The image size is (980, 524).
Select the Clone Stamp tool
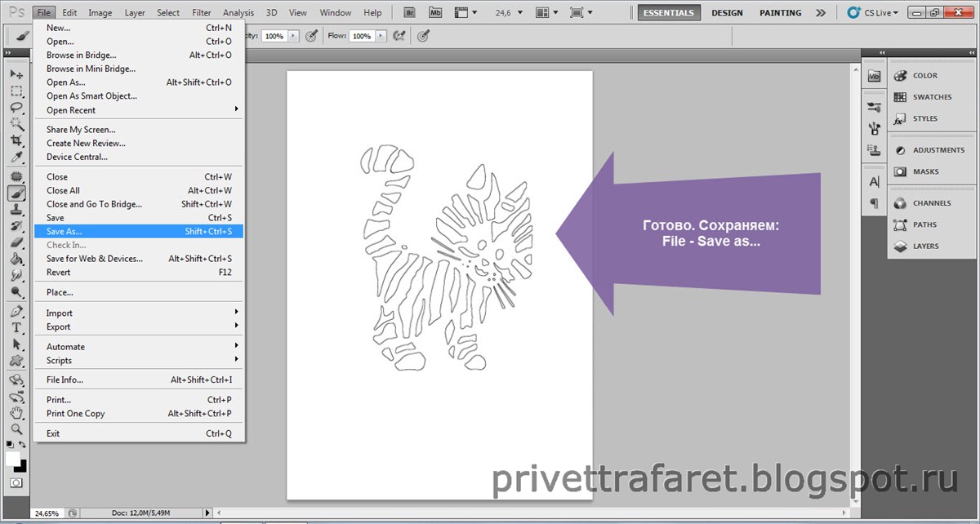16,210
